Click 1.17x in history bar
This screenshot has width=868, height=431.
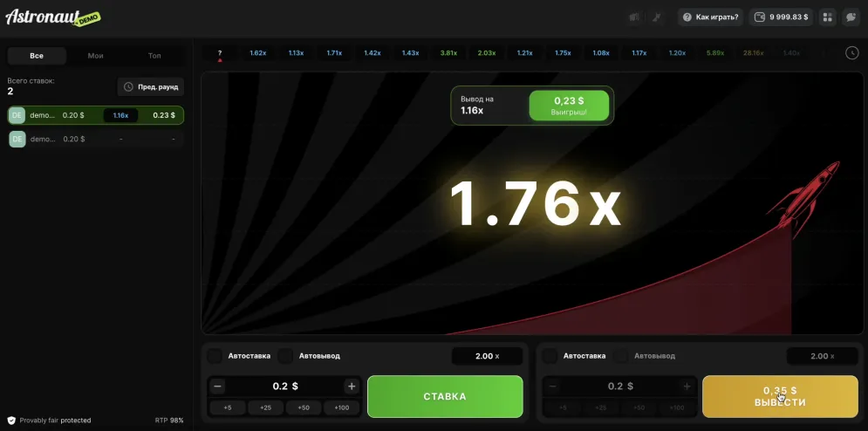[x=639, y=53]
